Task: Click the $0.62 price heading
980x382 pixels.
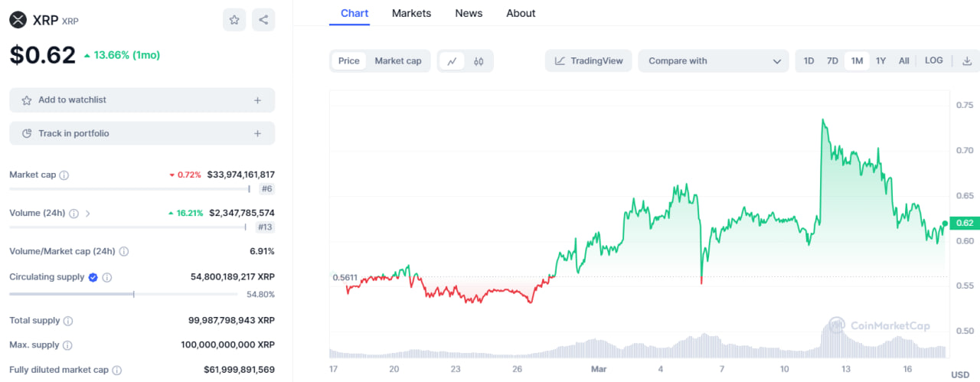Action: coord(43,55)
